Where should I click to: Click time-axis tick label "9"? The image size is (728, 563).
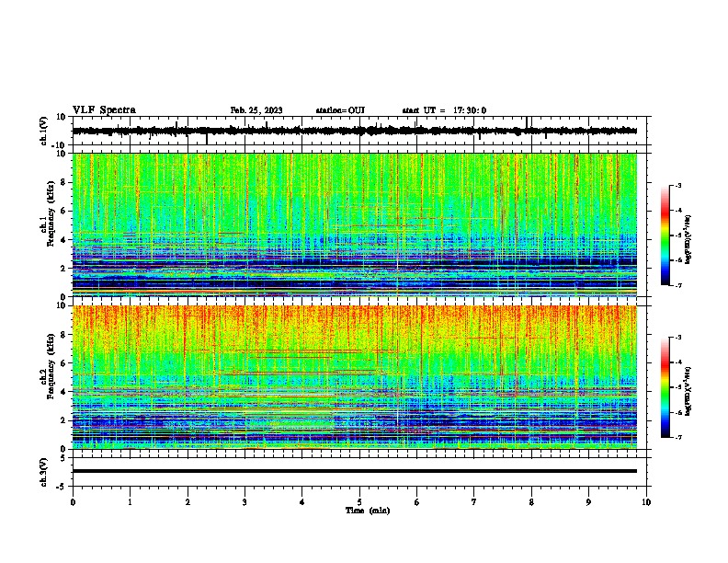point(588,502)
